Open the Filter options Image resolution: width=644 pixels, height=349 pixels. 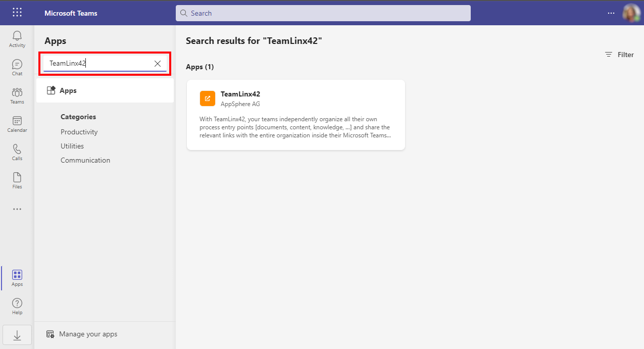[619, 55]
